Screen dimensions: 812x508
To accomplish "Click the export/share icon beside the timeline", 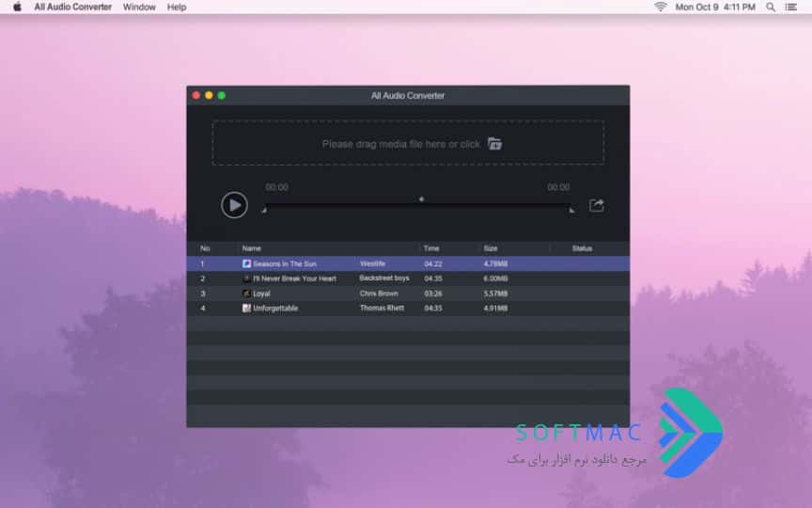I will [x=597, y=205].
